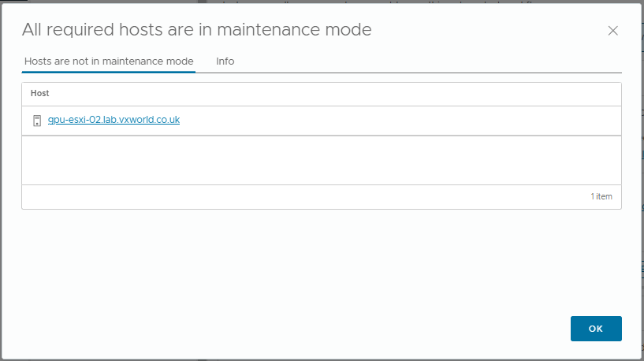The image size is (644, 361).
Task: Click blank space between title and close icon
Action: [x=489, y=31]
